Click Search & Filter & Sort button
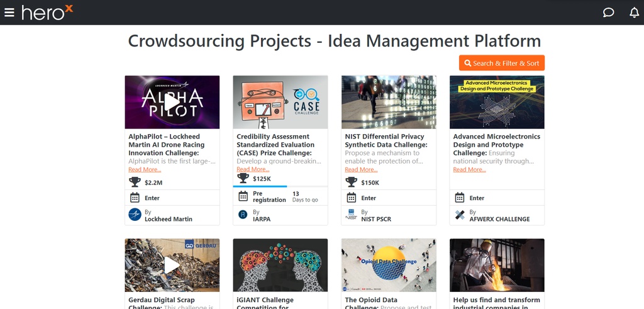This screenshot has width=644, height=309. (501, 63)
